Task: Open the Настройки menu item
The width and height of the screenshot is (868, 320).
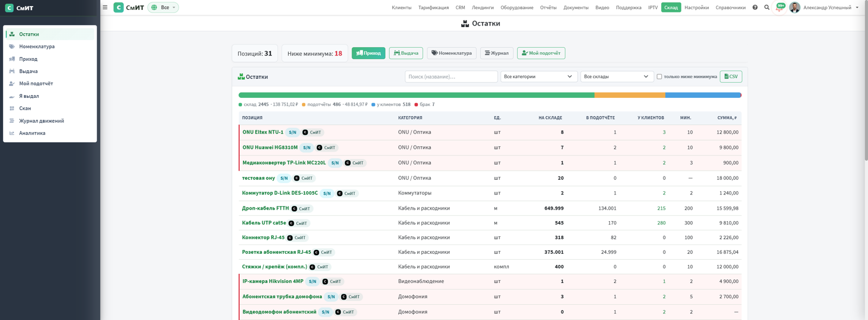Action: click(x=697, y=8)
